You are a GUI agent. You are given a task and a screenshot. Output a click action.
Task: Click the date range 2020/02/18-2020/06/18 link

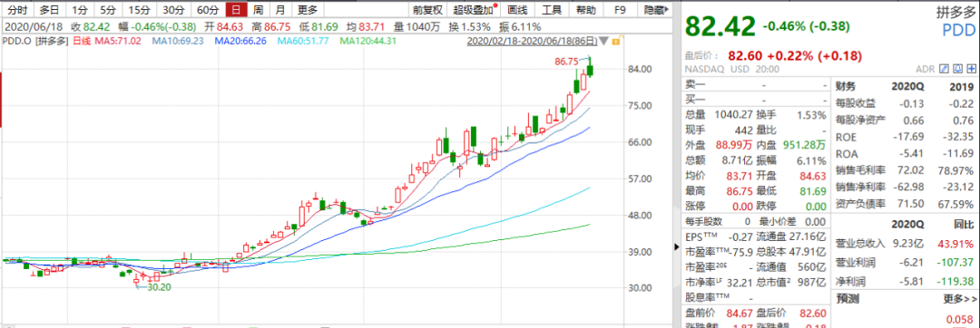[532, 41]
